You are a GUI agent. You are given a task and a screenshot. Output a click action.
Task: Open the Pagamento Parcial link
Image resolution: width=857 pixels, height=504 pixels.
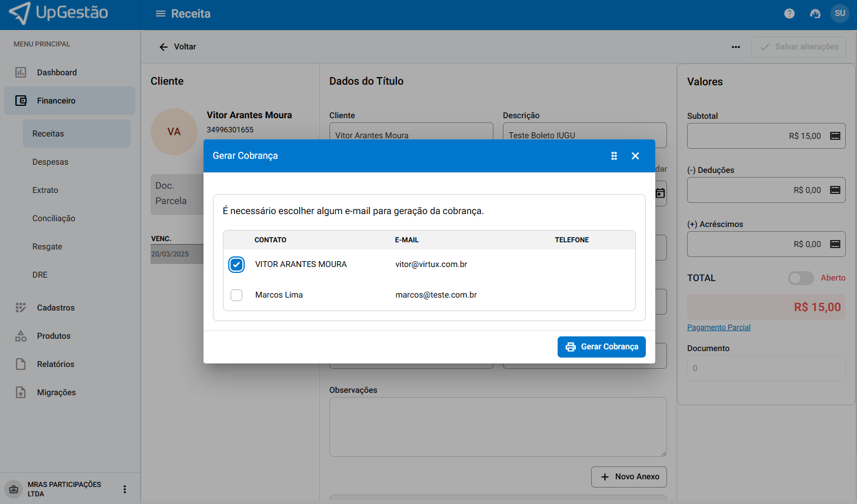[x=718, y=328]
